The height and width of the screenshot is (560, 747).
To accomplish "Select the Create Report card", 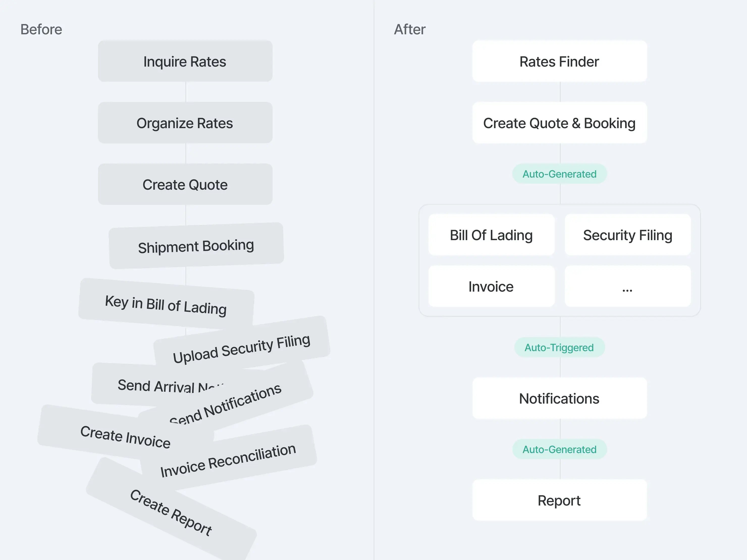I will pyautogui.click(x=171, y=512).
